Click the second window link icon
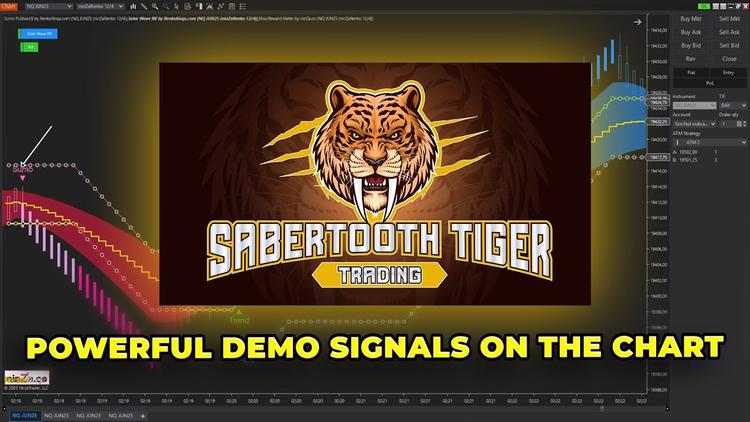750x422 pixels. click(x=723, y=6)
